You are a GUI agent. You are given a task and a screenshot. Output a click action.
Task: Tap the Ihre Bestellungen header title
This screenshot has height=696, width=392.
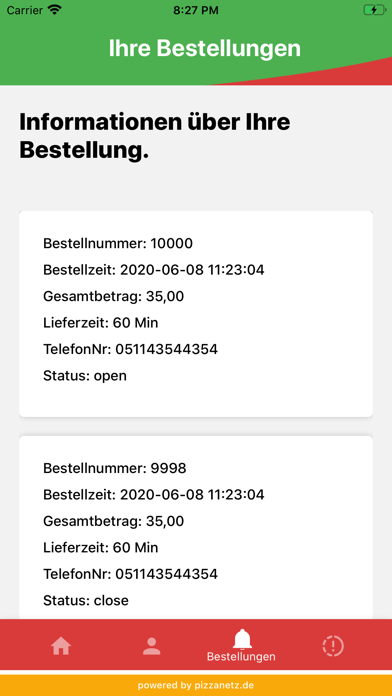[205, 48]
